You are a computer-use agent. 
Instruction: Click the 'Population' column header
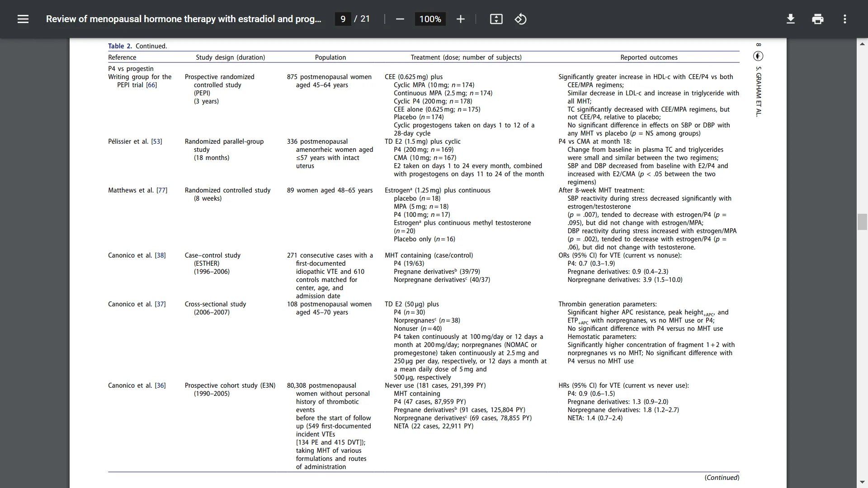point(330,57)
